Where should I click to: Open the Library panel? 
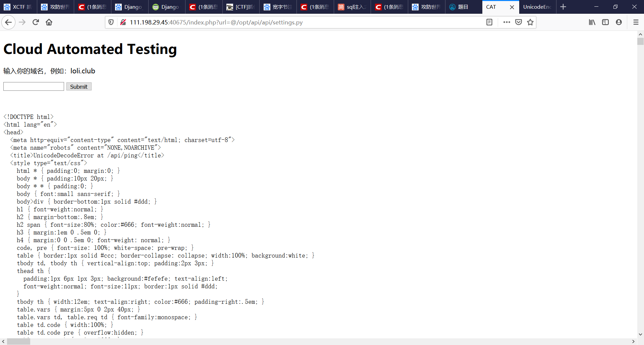[x=592, y=22]
